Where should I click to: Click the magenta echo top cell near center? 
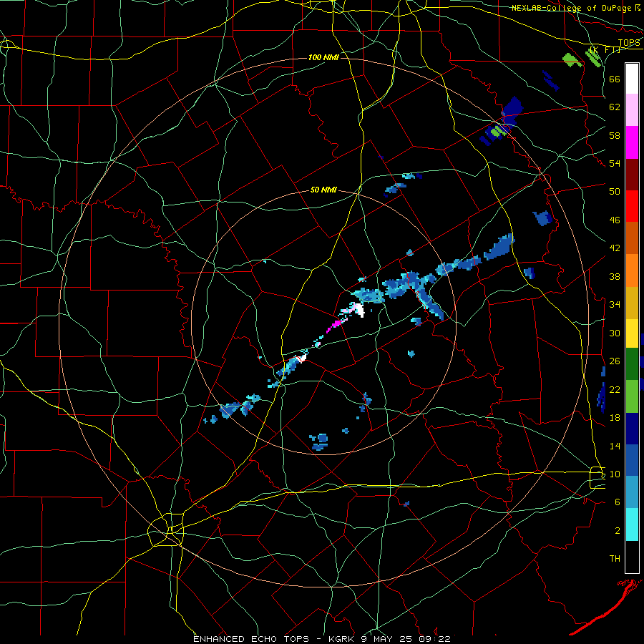click(335, 326)
